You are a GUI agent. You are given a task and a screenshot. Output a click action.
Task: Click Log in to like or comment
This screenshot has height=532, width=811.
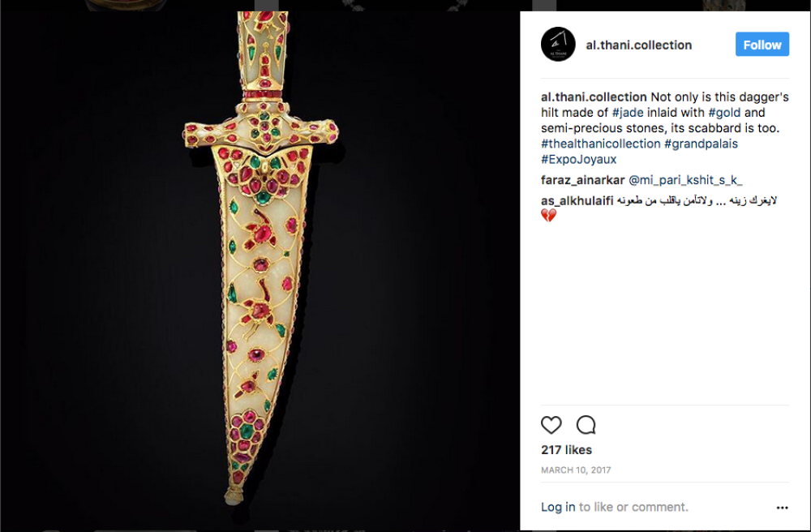point(558,507)
